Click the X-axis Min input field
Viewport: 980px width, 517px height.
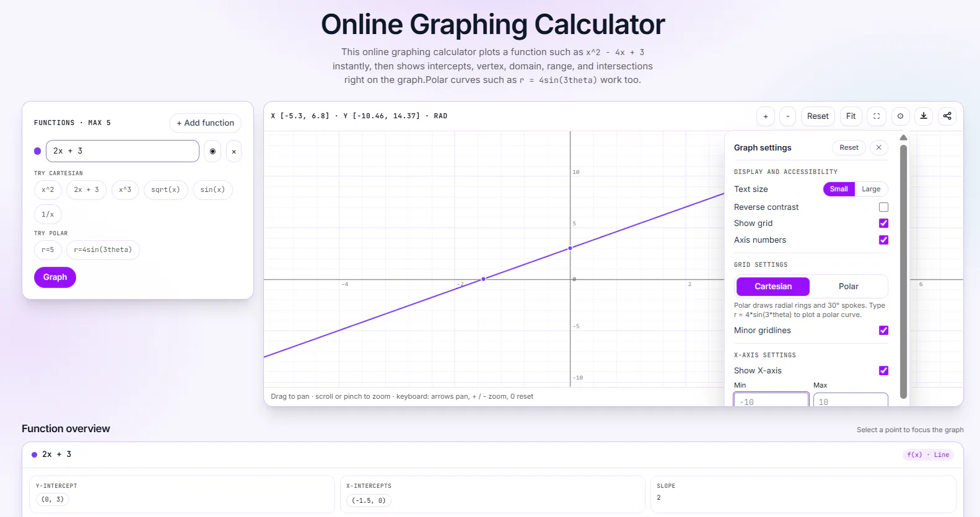(x=771, y=400)
